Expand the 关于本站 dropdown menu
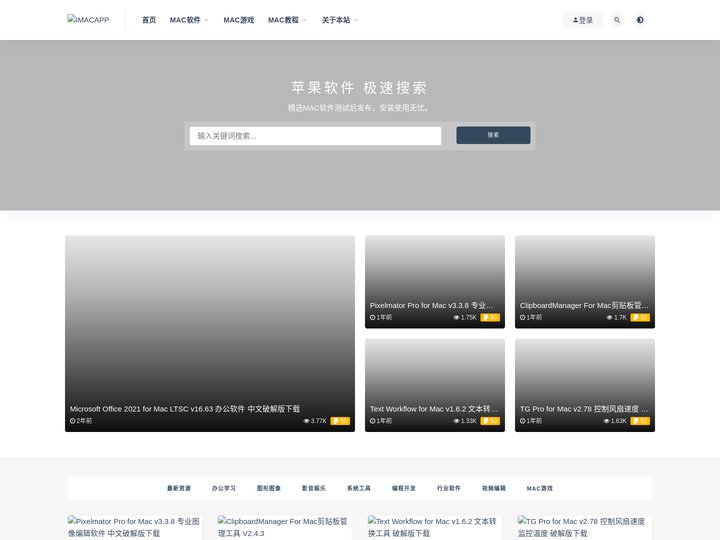The height and width of the screenshot is (540, 720). click(340, 20)
